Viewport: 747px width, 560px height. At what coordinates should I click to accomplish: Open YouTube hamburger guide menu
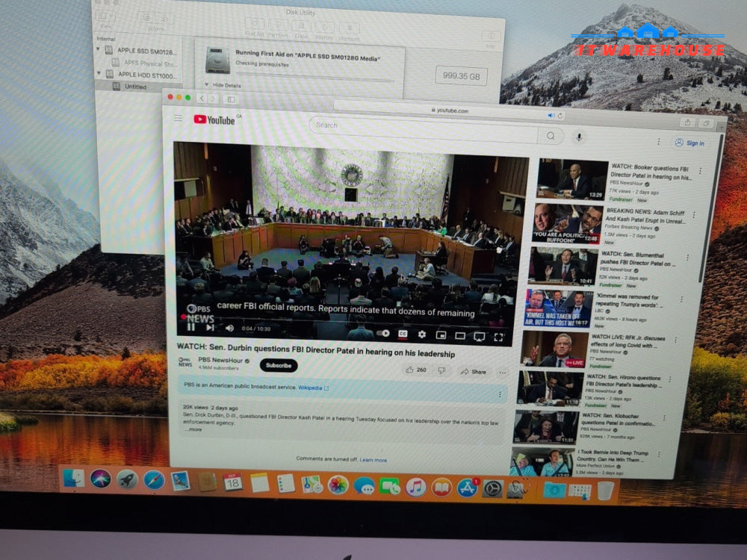point(179,118)
